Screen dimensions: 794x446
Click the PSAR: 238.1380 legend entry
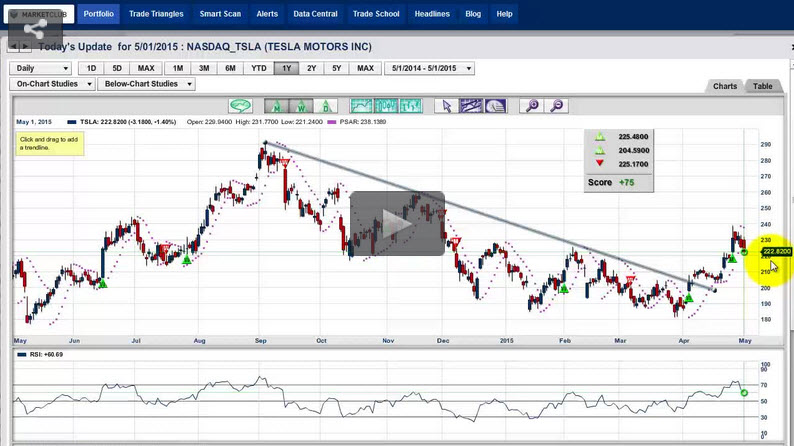[x=357, y=122]
